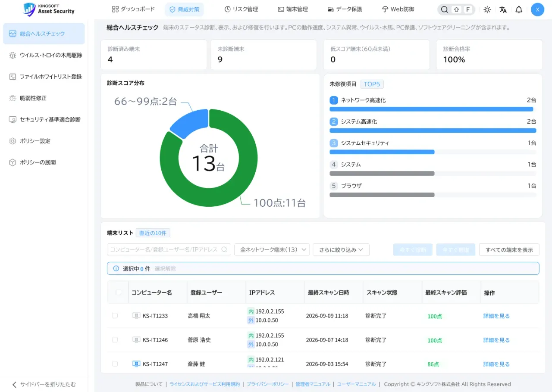
Task: Open 詳細を見る for KS-IT1233
Action: click(496, 316)
